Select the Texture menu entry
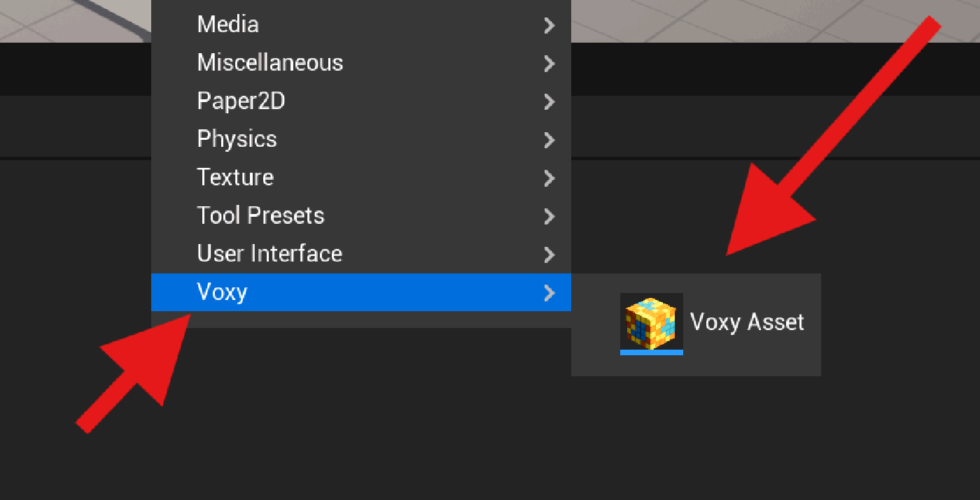 click(x=235, y=177)
